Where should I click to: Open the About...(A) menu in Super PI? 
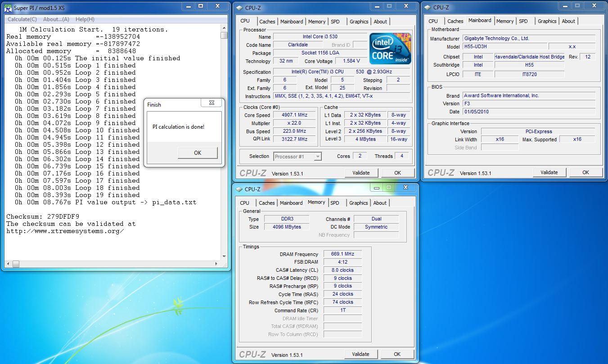[x=56, y=19]
